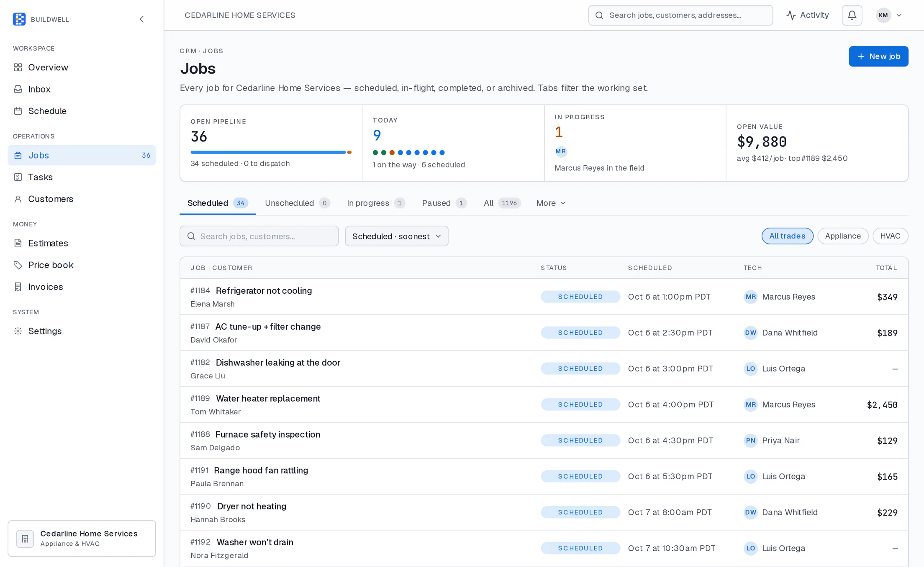The height and width of the screenshot is (567, 924).
Task: Click the Cedarline building icon in sidebar footer
Action: pyautogui.click(x=25, y=539)
